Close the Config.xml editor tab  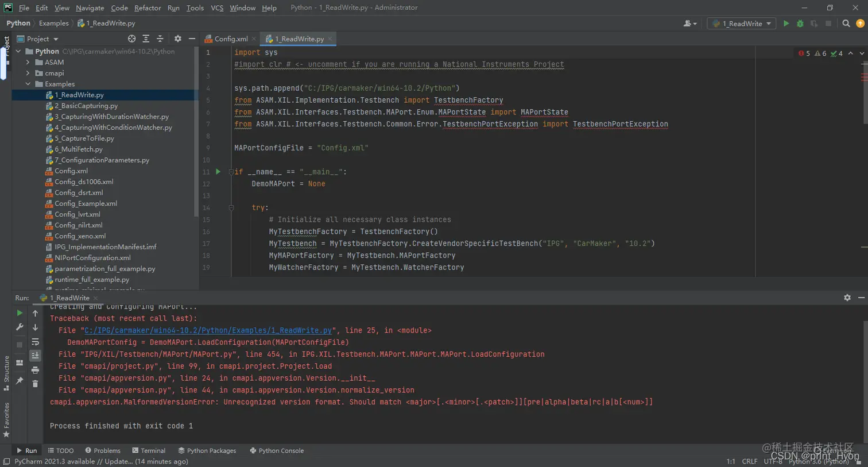[x=254, y=39]
